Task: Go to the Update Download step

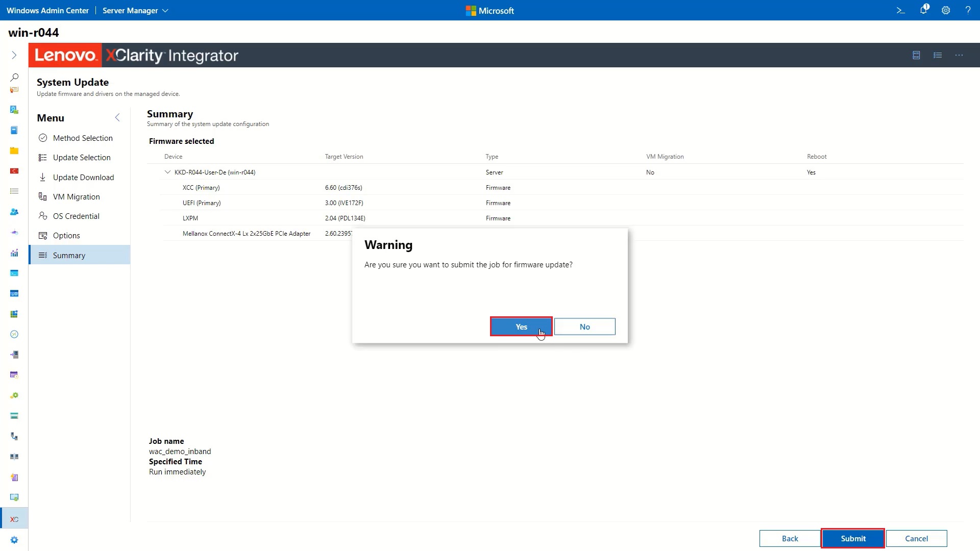Action: (x=80, y=177)
